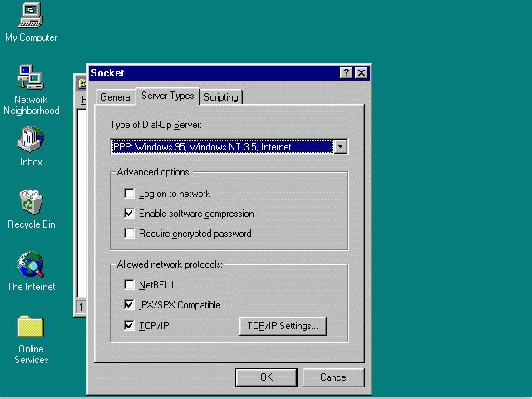This screenshot has height=399, width=532.
Task: Enable the Log on to network checkbox
Action: tap(129, 194)
